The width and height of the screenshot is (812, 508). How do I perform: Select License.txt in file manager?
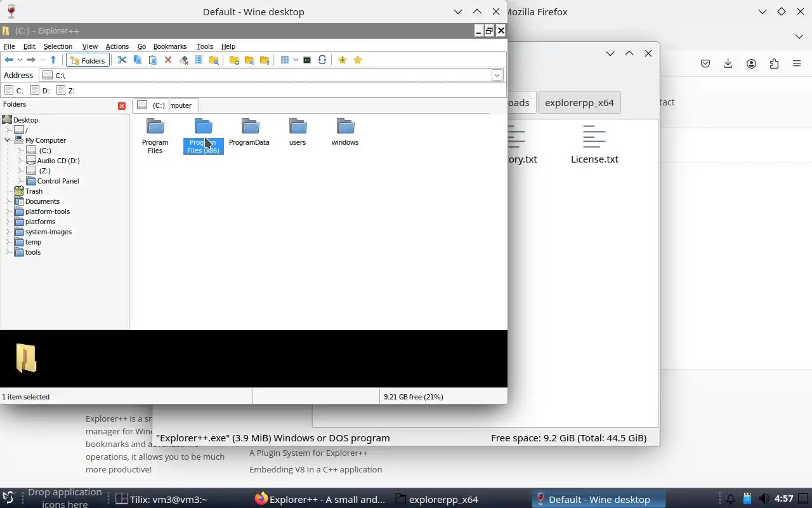(x=594, y=144)
